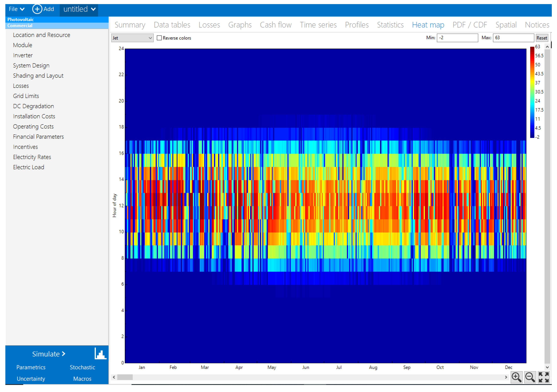Open the Data tables tab
Image resolution: width=557 pixels, height=392 pixels.
coord(172,25)
